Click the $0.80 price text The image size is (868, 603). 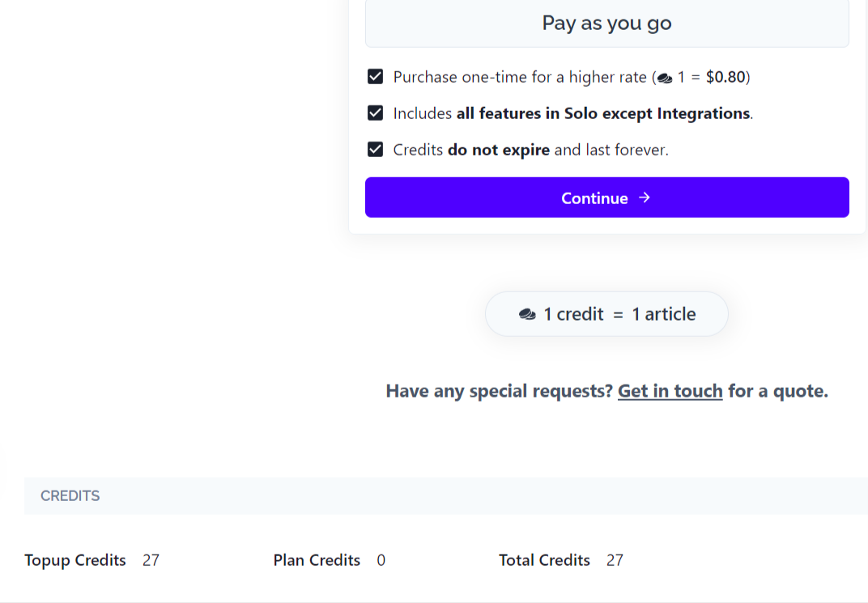(725, 77)
